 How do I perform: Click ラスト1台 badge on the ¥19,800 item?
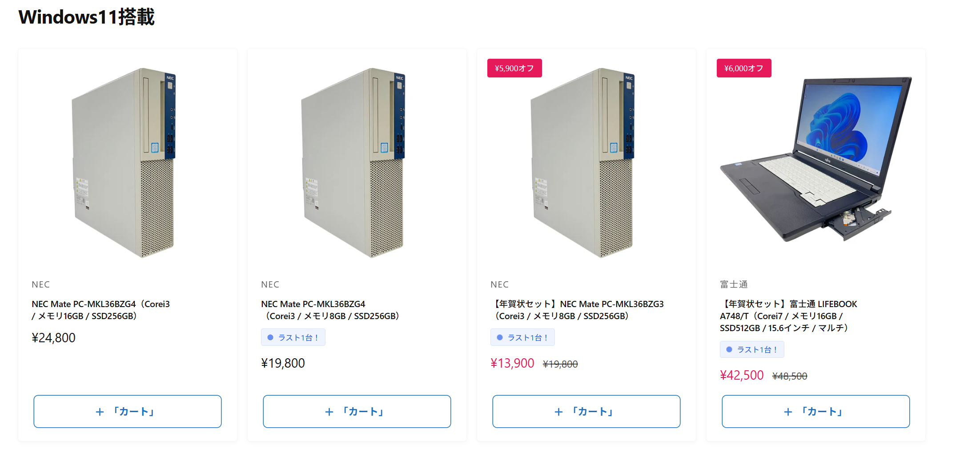coord(293,337)
